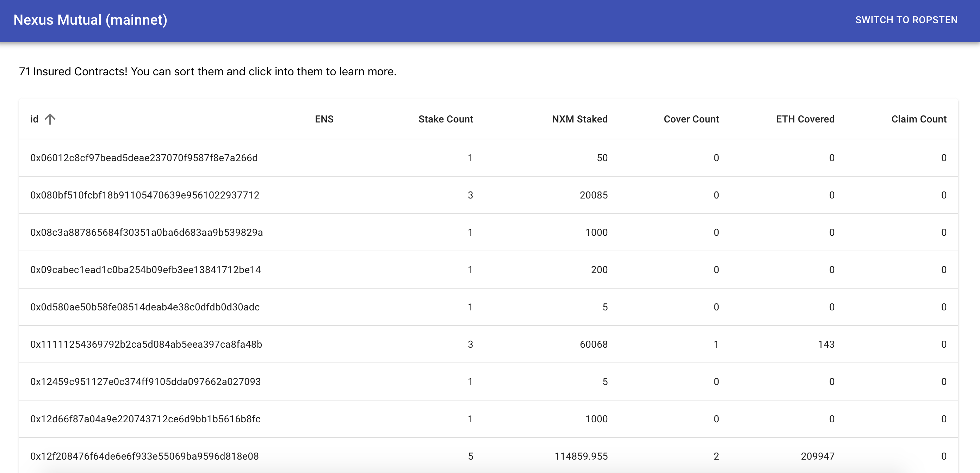Open contract 0x12f208476f64de6e6f933e55069ba9596d818e08
The width and height of the screenshot is (980, 473).
tap(144, 456)
